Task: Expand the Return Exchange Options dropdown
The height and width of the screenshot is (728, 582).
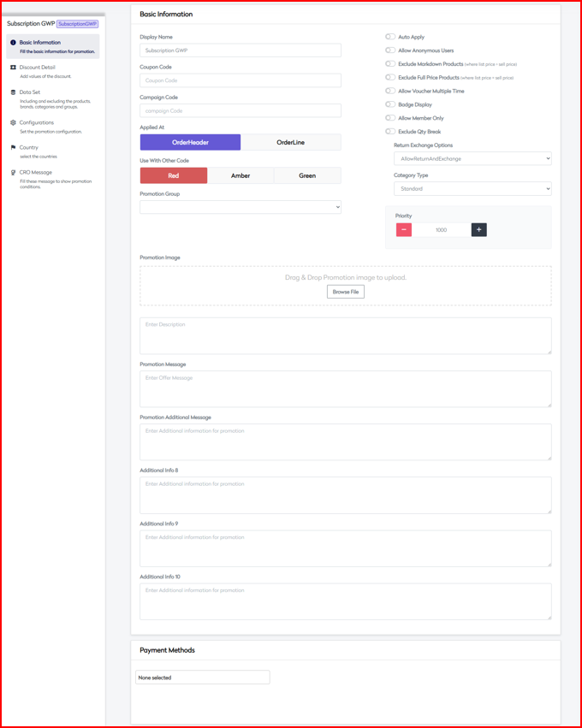Action: coord(472,159)
